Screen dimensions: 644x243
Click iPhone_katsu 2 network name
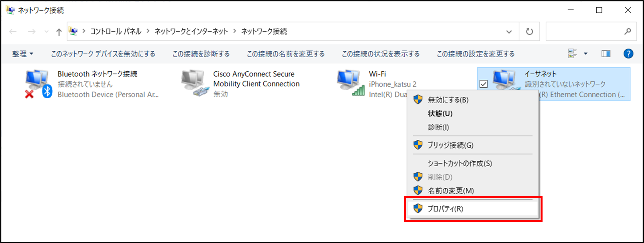tap(393, 84)
